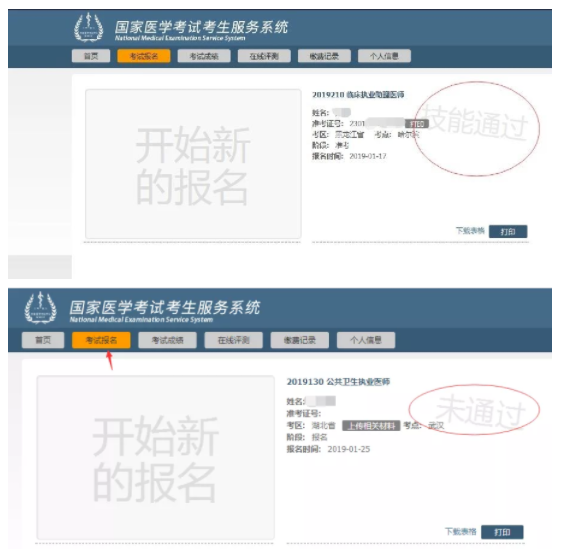Click the blue 打印 button for 公共卫生执业医师 entry
This screenshot has height=551, width=568.
click(502, 532)
